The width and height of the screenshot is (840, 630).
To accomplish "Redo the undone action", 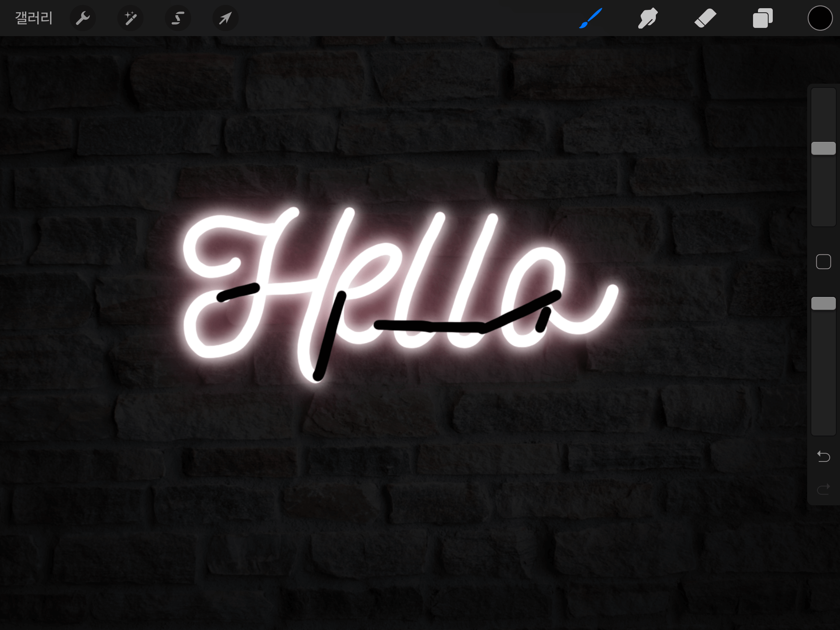I will (x=823, y=489).
